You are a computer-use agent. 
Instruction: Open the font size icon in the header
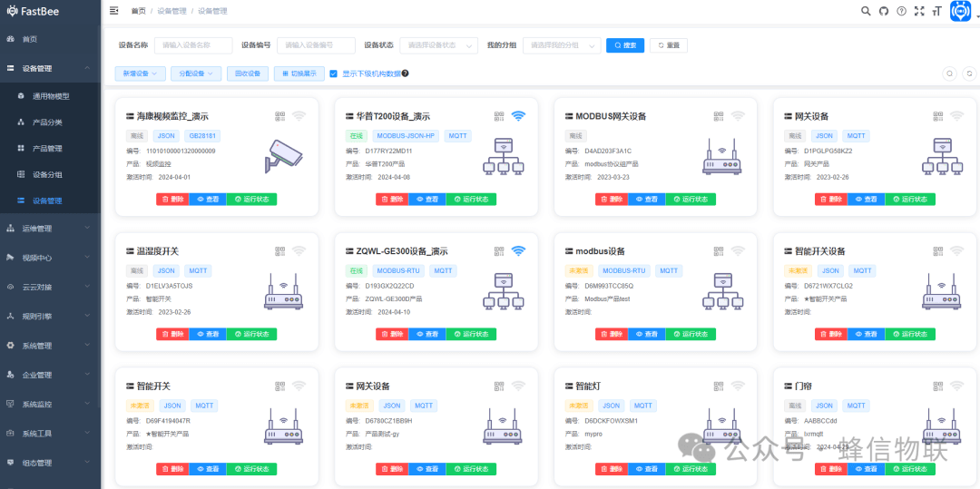click(936, 11)
